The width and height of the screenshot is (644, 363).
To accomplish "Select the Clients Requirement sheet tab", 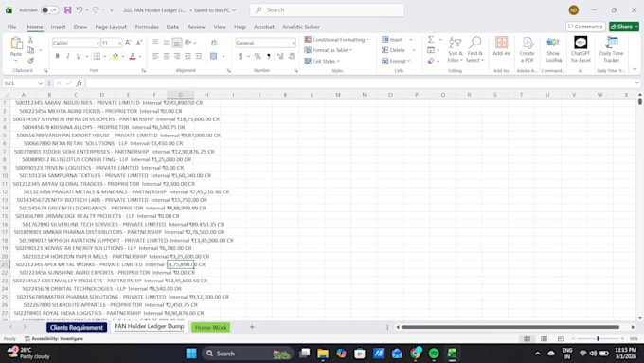I will point(77,327).
